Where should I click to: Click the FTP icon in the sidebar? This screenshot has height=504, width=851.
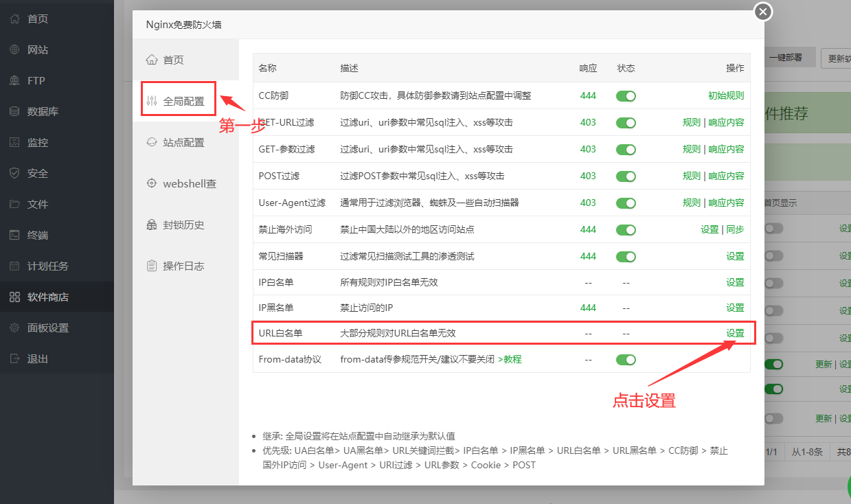pos(14,81)
